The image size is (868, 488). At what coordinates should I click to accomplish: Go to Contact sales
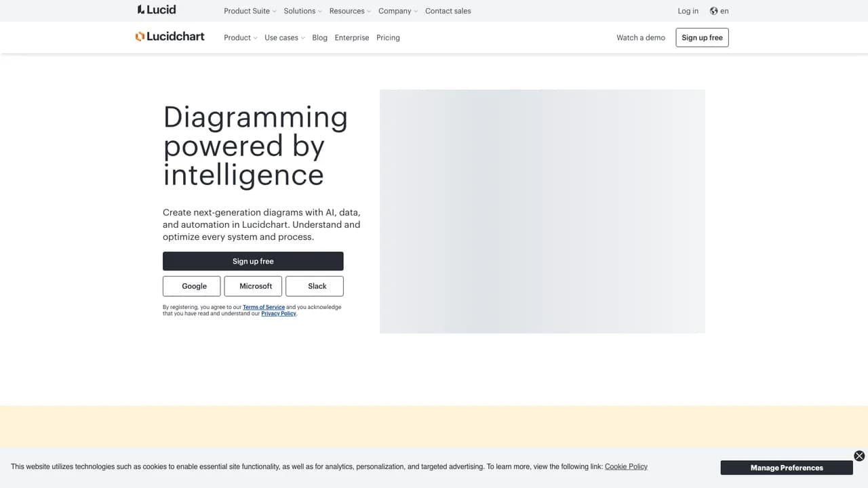(x=448, y=11)
